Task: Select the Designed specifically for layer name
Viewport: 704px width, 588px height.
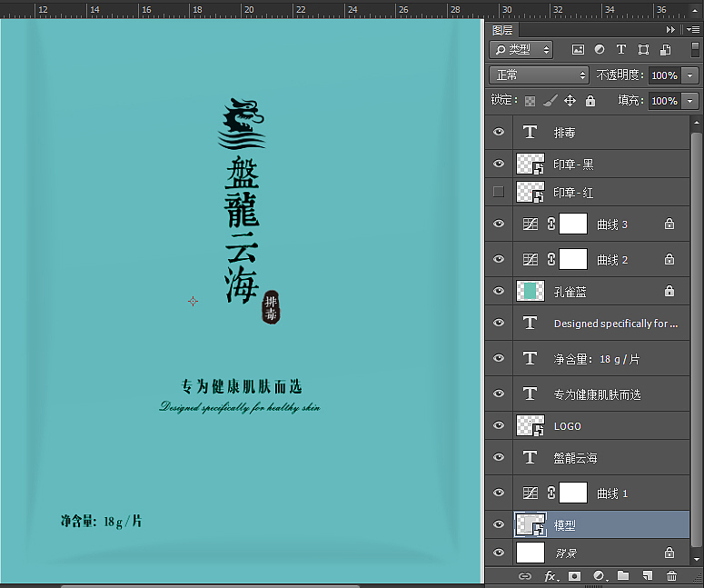Action: (616, 324)
